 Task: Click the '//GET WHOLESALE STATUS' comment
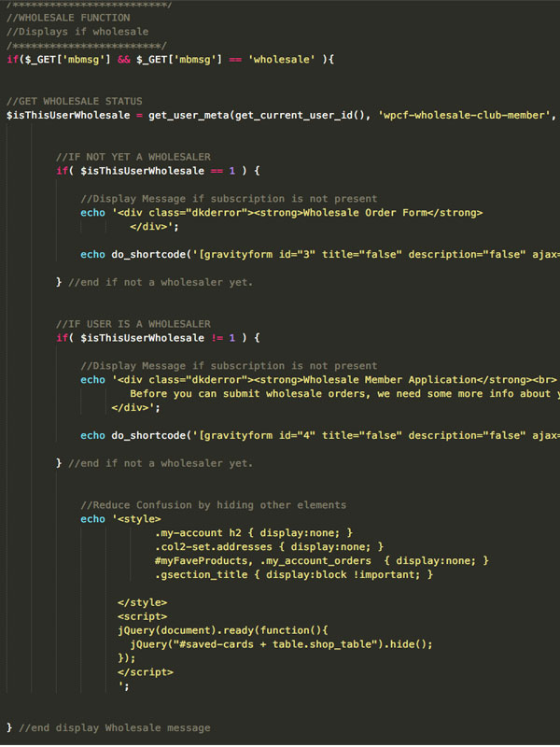[x=75, y=101]
